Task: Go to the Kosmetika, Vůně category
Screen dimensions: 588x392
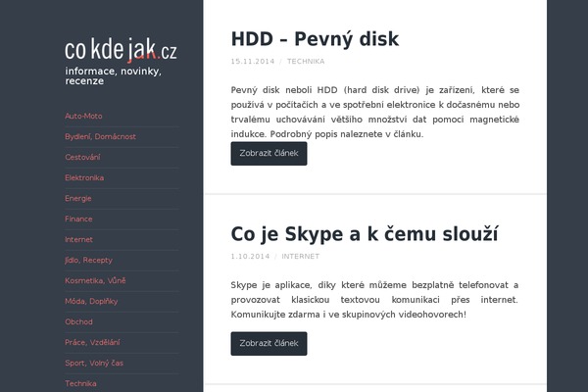Action: click(x=95, y=280)
